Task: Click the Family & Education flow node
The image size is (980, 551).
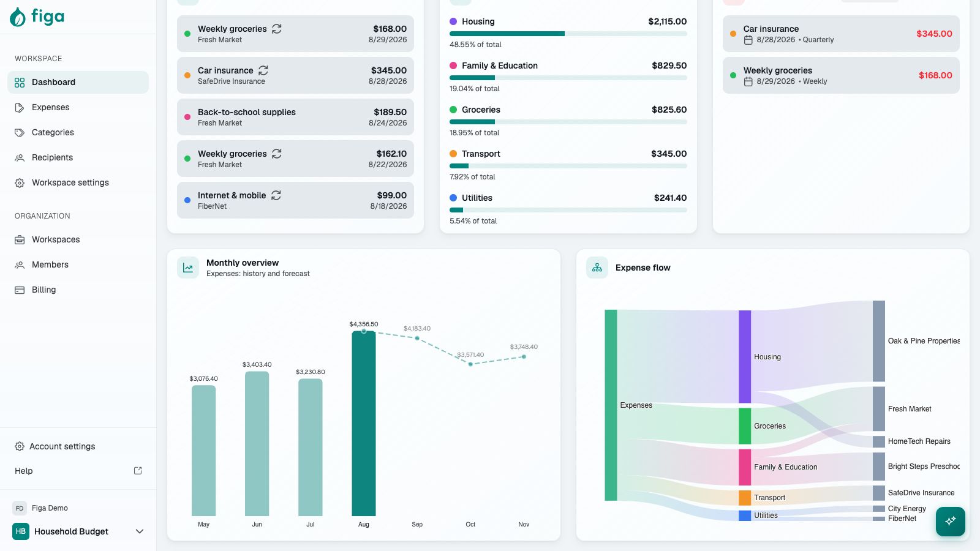Action: [745, 467]
